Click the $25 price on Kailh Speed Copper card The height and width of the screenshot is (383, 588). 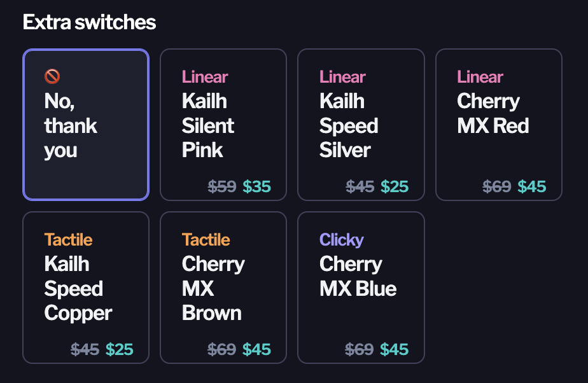[x=119, y=349]
